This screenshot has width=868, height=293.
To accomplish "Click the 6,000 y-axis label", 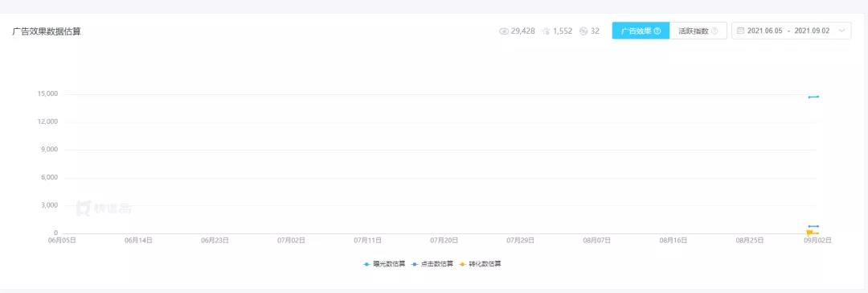I will [49, 178].
